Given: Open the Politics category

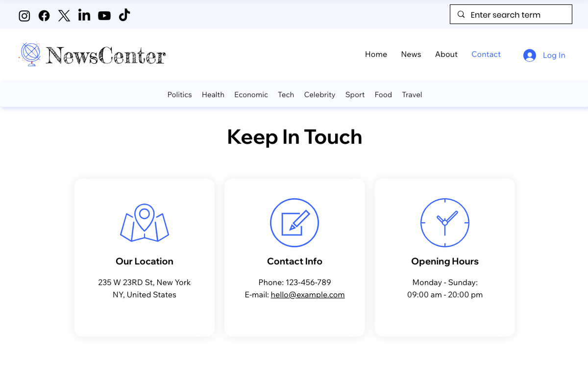Looking at the screenshot, I should (180, 95).
